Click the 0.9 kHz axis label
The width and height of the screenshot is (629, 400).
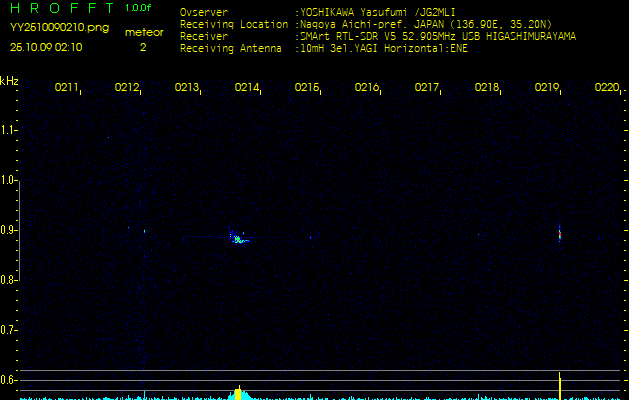tap(7, 230)
